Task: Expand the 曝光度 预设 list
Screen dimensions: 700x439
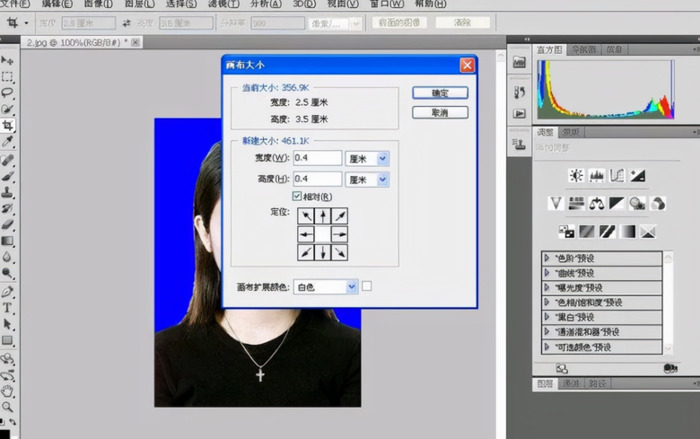Action: tap(547, 288)
